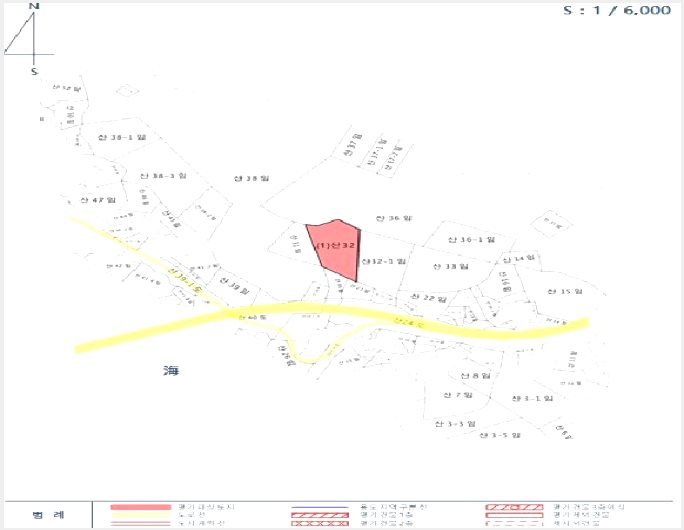This screenshot has width=684, height=530.
Task: Click the red cross-hatched legend box
Action: pyautogui.click(x=320, y=523)
